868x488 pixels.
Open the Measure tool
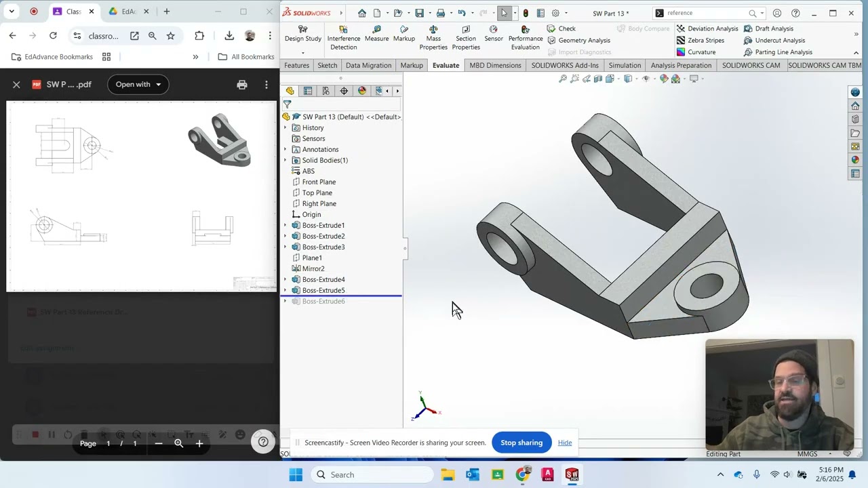pyautogui.click(x=376, y=34)
